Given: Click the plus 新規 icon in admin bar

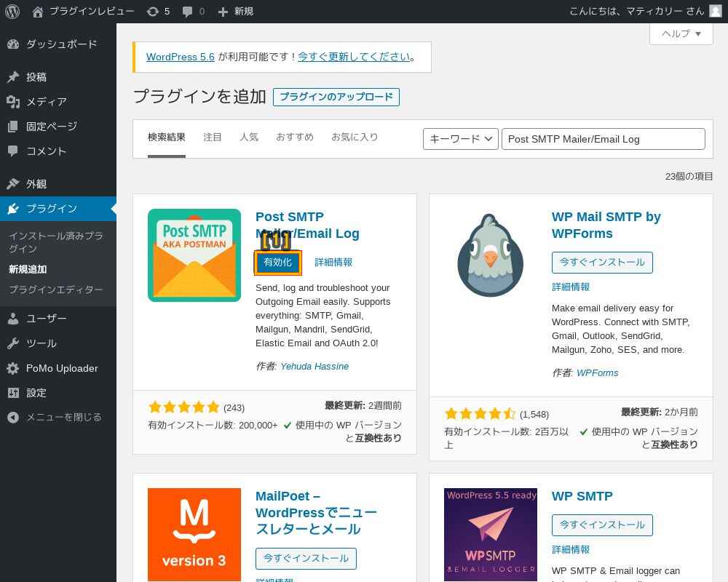Looking at the screenshot, I should click(223, 12).
